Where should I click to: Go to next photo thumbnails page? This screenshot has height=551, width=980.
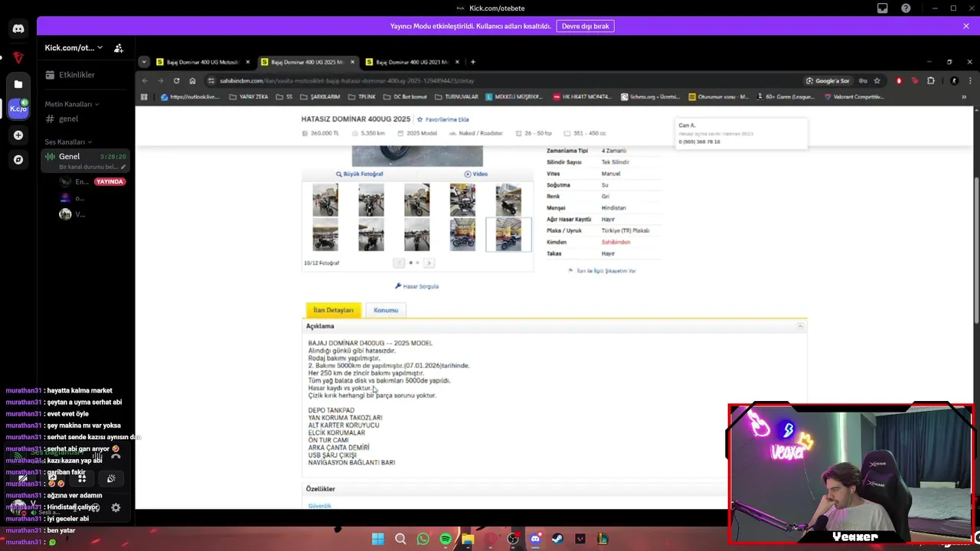(x=429, y=262)
